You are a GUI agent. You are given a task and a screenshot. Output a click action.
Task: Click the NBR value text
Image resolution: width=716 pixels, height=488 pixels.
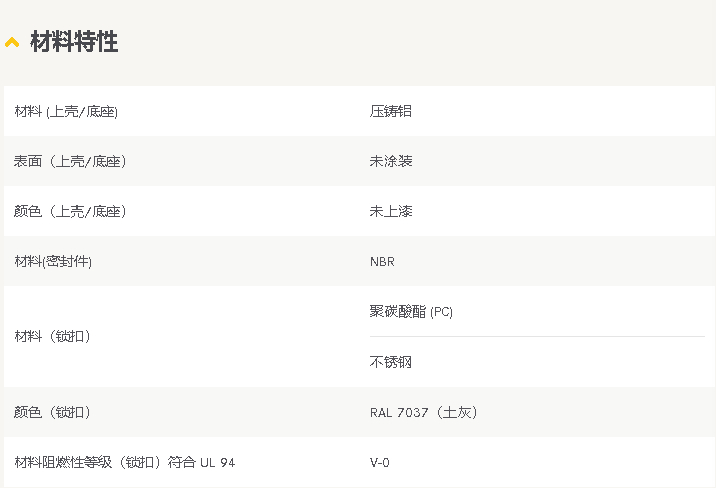point(382,262)
